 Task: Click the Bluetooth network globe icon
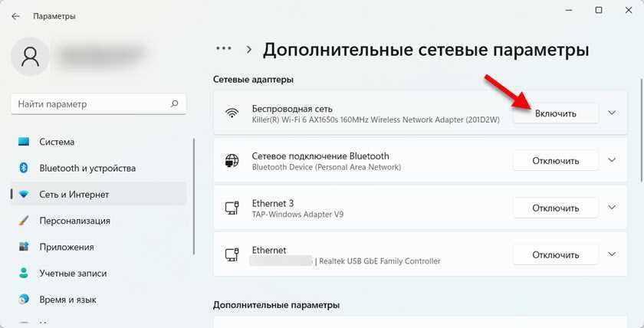tap(232, 161)
